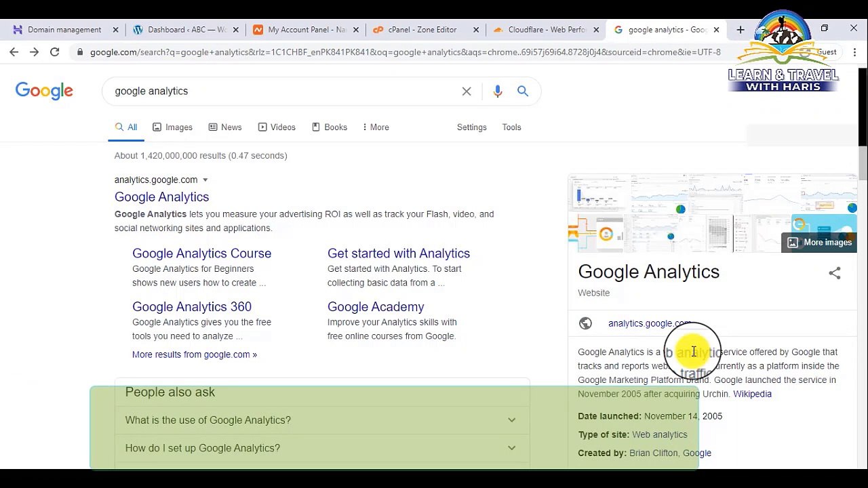Click the lock icon in the address bar
868x488 pixels.
[x=81, y=52]
